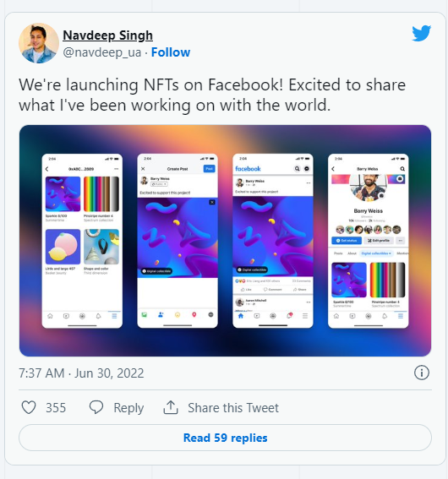Click the tweet timestamp Jun 30, 2022
Image resolution: width=448 pixels, height=479 pixels.
click(81, 373)
